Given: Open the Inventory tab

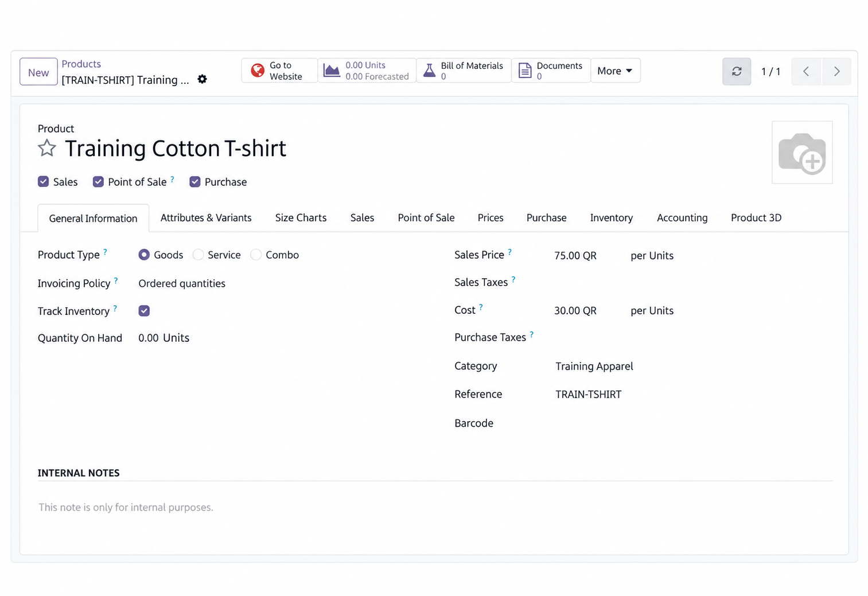Looking at the screenshot, I should pyautogui.click(x=611, y=218).
